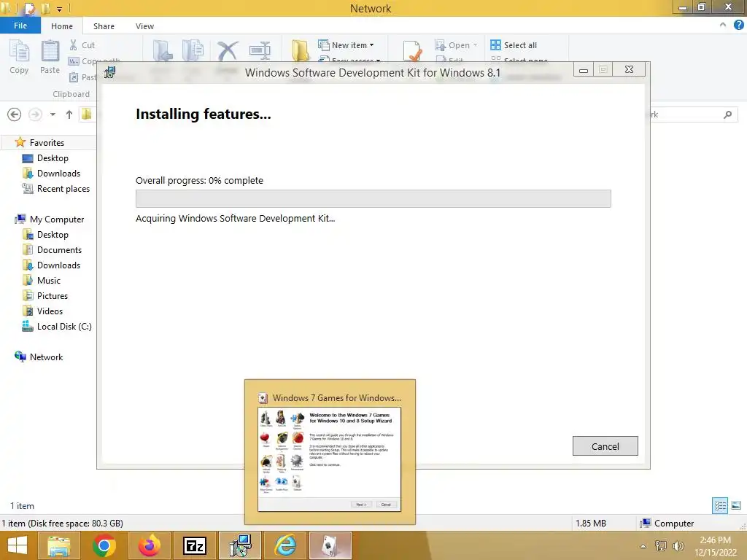747x560 pixels.
Task: Collapse the Explorer ribbon chevron
Action: [723, 25]
